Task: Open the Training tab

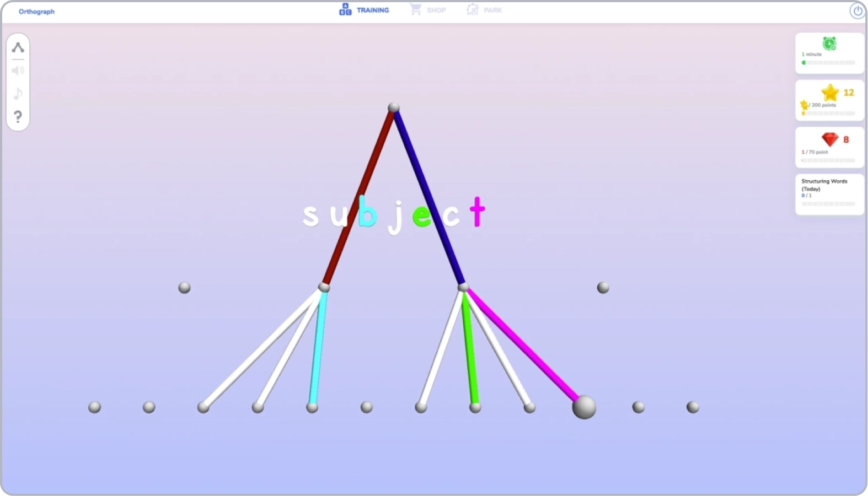Action: point(364,10)
